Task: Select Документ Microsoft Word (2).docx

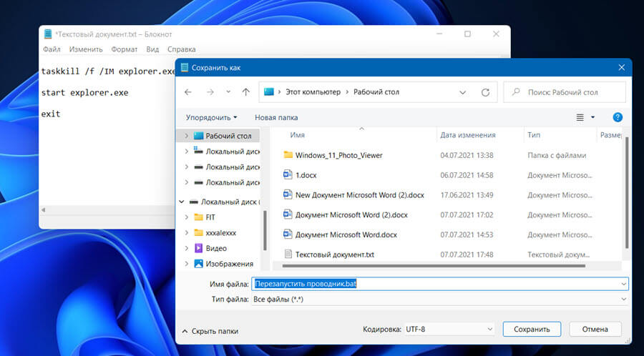Action: [x=351, y=215]
